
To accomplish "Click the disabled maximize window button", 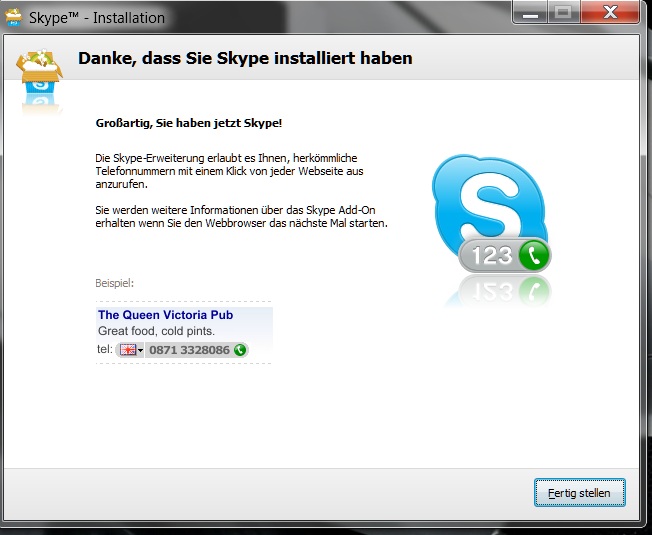I will click(563, 12).
